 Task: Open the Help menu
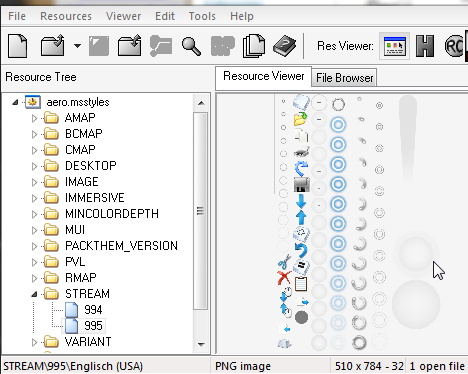pos(242,16)
